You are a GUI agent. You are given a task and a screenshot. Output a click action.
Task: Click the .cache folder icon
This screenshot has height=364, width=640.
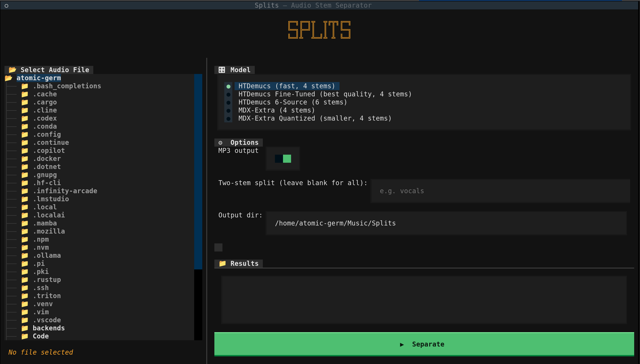coord(24,94)
